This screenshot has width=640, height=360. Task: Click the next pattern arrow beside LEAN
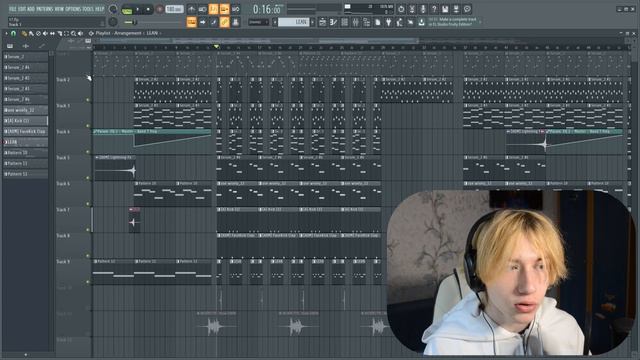point(313,22)
